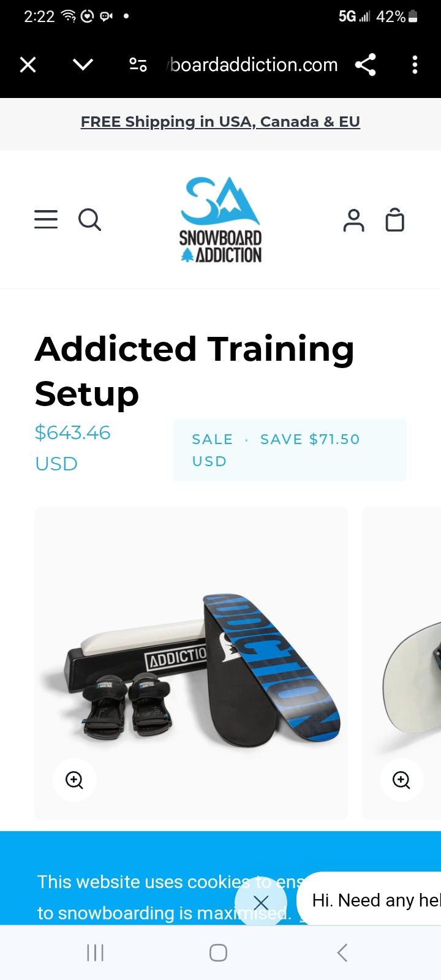This screenshot has width=441, height=980.
Task: Zoom into the second product image
Action: (402, 780)
